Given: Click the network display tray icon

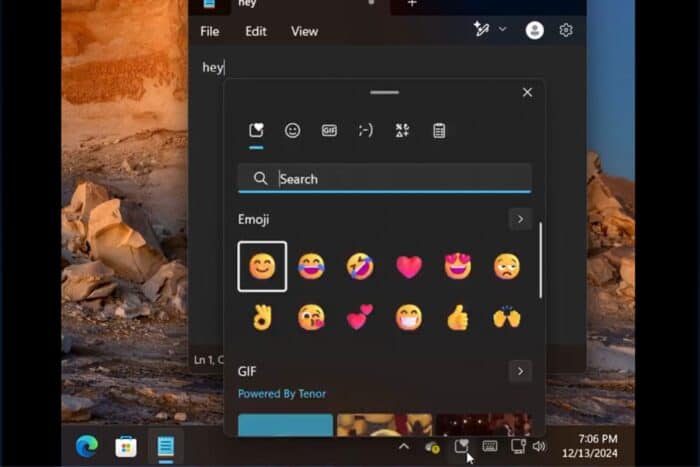Looking at the screenshot, I should pos(518,446).
